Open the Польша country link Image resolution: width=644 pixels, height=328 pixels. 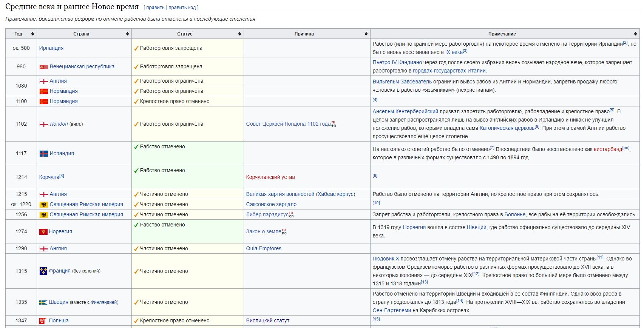[59, 321]
